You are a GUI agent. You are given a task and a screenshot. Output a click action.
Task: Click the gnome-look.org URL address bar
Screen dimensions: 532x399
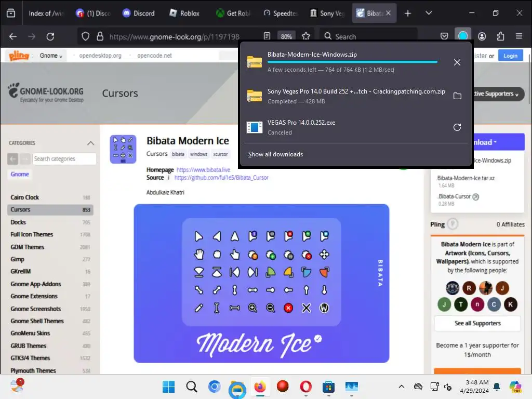point(175,37)
